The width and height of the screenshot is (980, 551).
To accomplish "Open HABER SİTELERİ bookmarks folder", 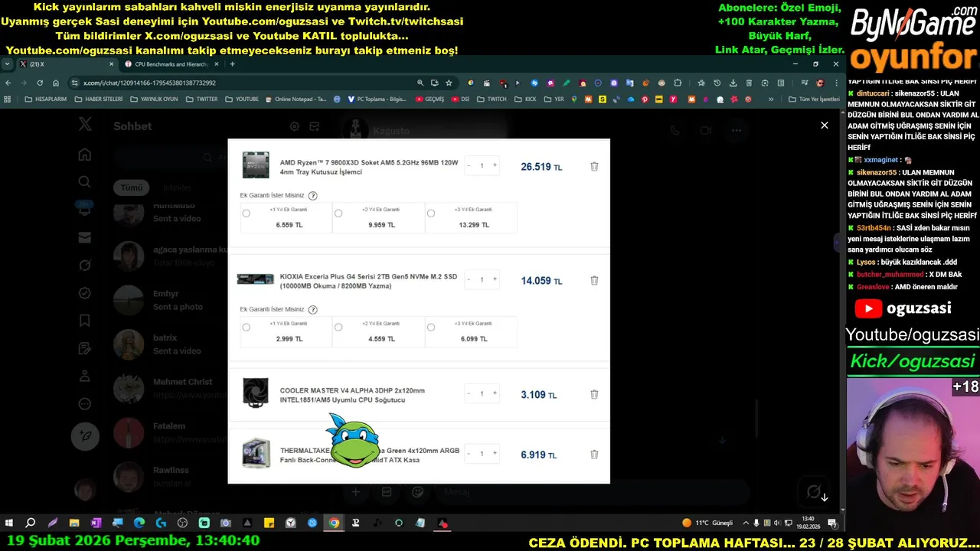I will (x=98, y=99).
